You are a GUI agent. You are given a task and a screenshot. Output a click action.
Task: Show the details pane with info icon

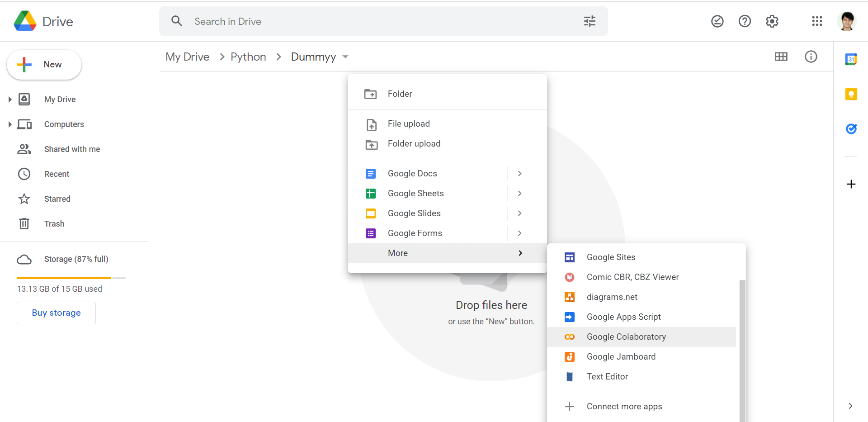(811, 57)
